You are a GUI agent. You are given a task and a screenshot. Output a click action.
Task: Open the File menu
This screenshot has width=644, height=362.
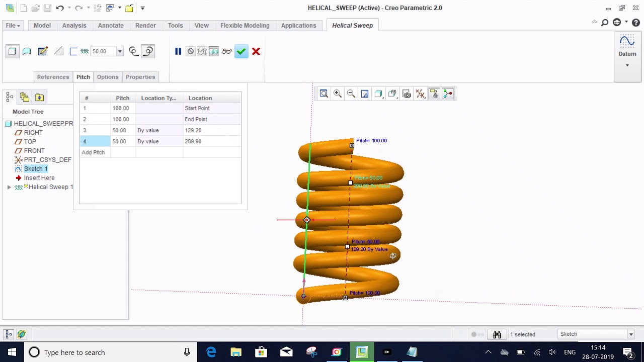pos(13,25)
